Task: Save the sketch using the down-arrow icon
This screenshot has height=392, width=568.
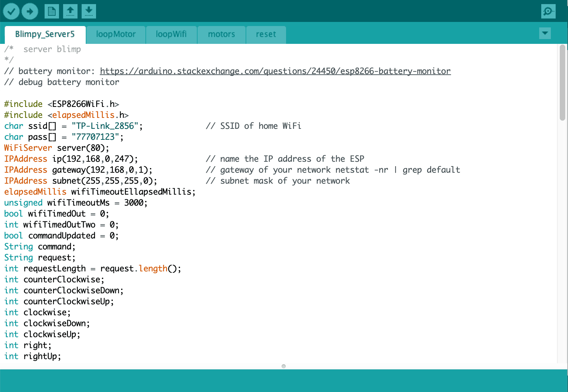Action: point(89,11)
